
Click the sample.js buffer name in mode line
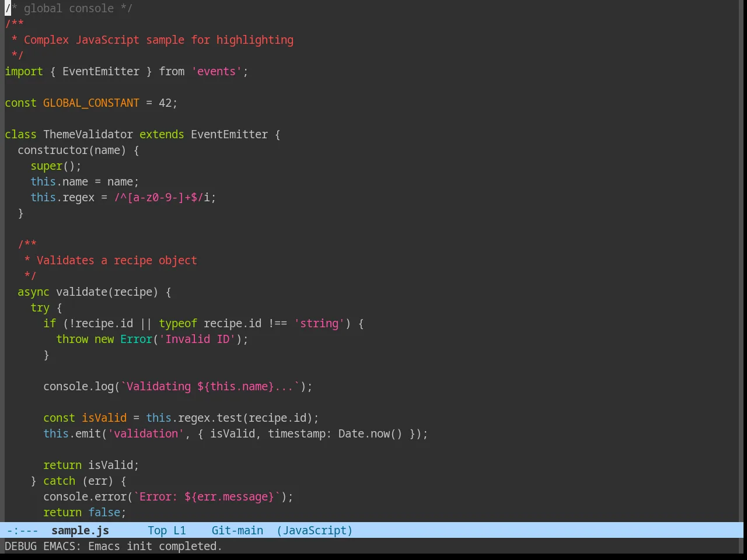tap(80, 530)
